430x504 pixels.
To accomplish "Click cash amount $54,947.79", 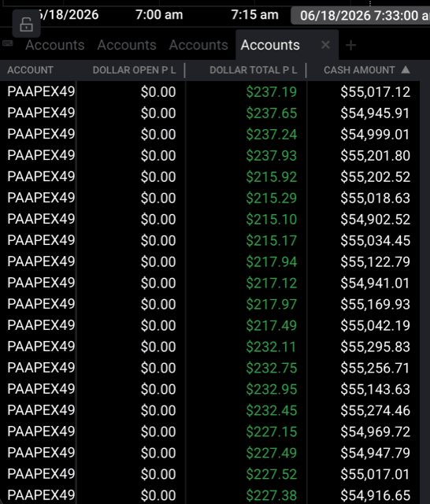I will 376,453.
